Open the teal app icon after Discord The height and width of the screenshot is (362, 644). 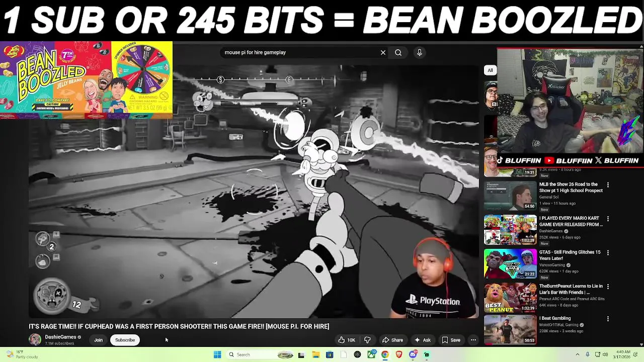(427, 354)
